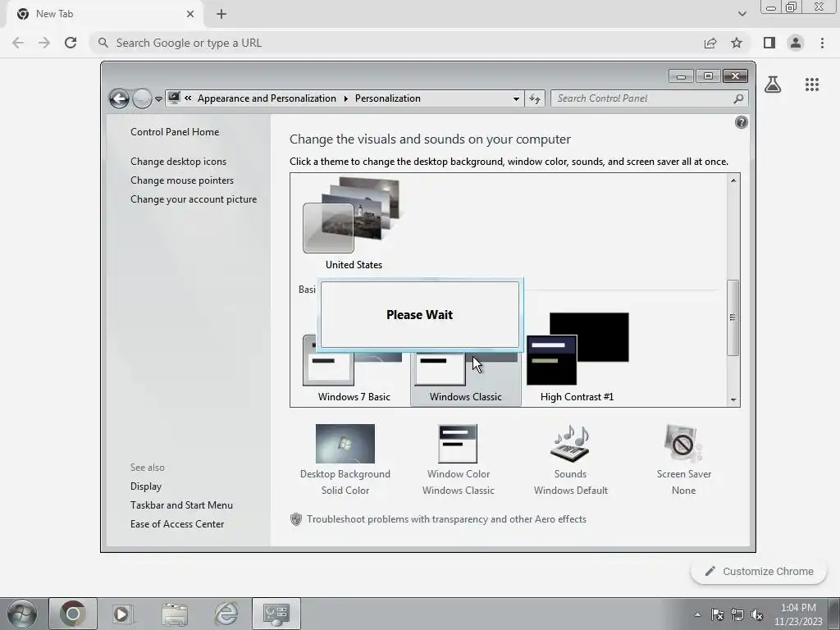Open Chrome's three-dot menu

coord(822,43)
